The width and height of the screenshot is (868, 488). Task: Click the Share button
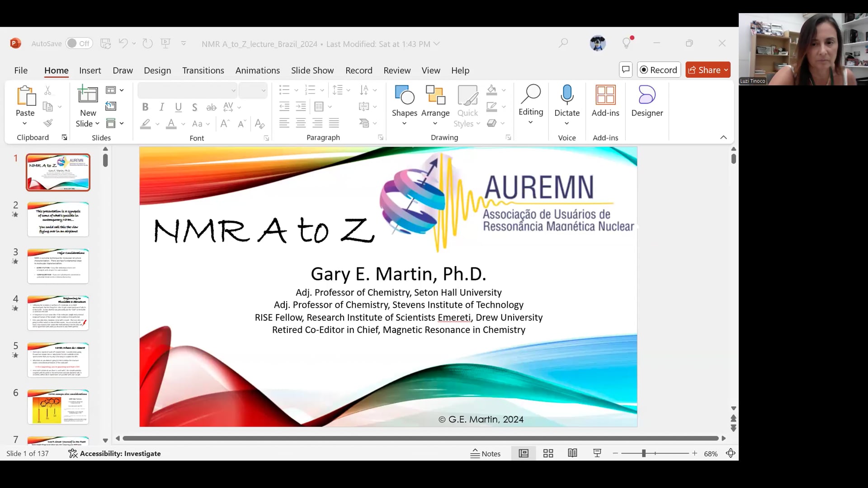708,70
